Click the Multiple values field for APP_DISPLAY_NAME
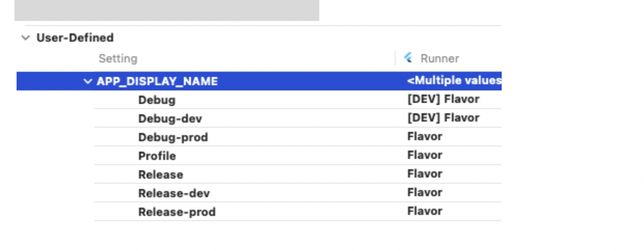This screenshot has height=251, width=644. [454, 81]
